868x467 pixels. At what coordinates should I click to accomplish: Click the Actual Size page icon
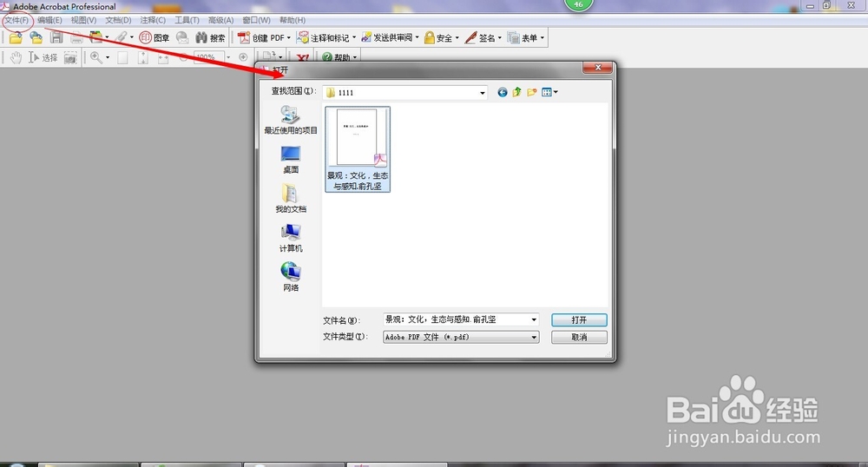click(x=122, y=57)
